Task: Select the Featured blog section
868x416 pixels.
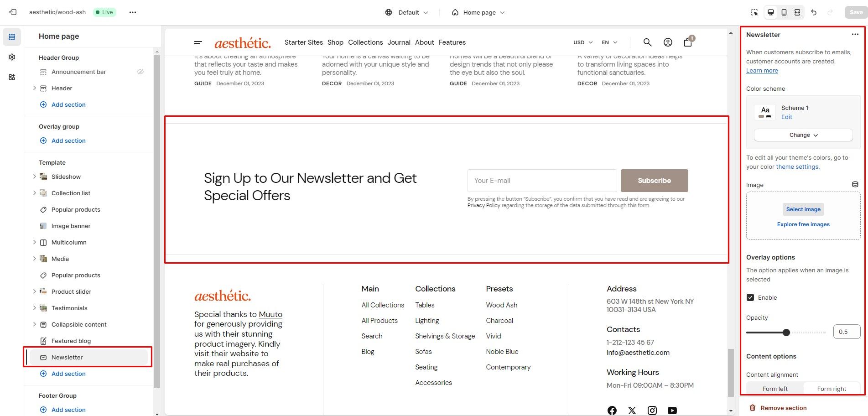Action: [x=71, y=341]
